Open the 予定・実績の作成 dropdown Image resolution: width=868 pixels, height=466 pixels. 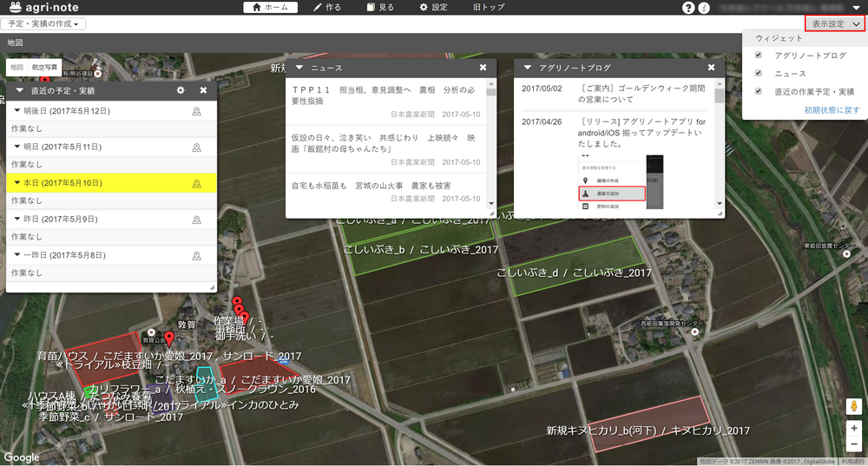[x=43, y=23]
